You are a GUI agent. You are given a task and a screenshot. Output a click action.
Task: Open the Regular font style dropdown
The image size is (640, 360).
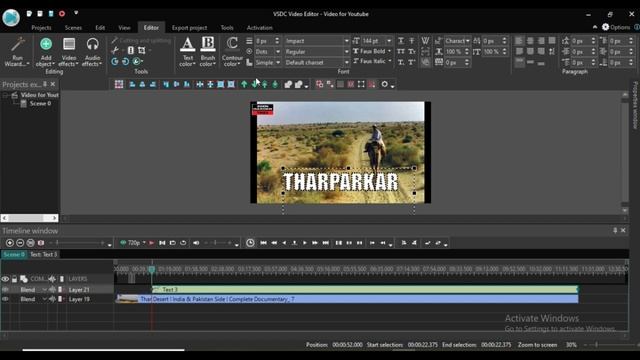(317, 51)
